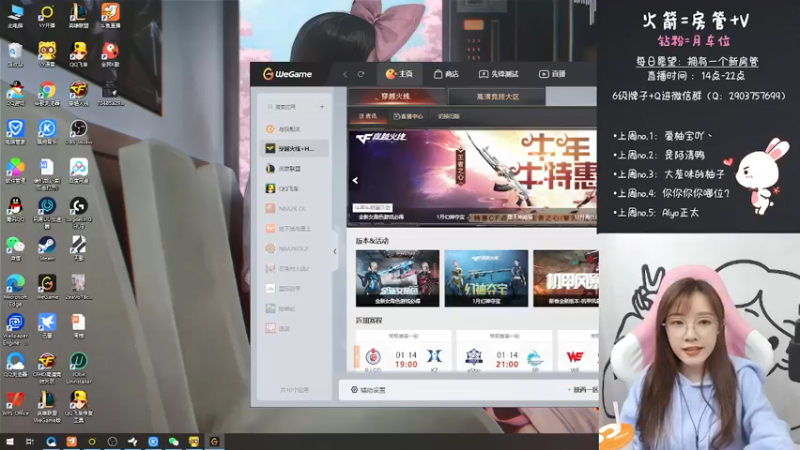
Task: Click the WeGame back arrow
Action: (345, 74)
